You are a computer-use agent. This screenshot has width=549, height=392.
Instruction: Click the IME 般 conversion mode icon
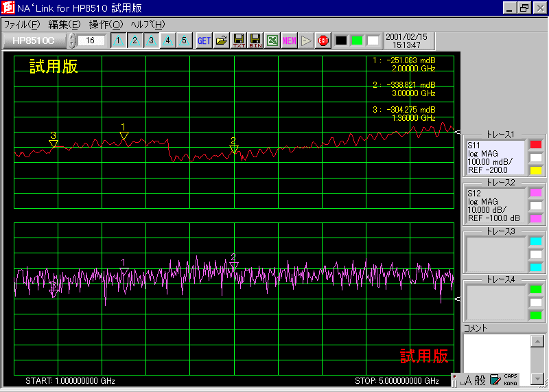(x=480, y=380)
